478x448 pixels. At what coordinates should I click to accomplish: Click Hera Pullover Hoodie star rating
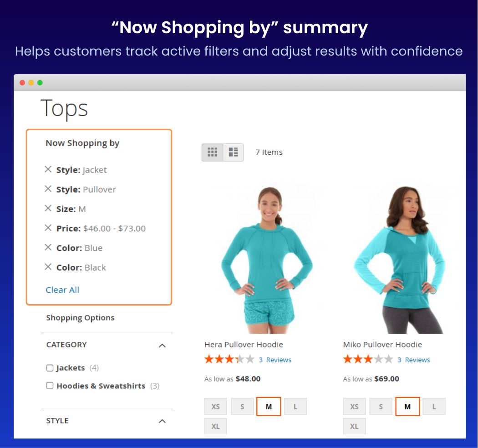229,359
